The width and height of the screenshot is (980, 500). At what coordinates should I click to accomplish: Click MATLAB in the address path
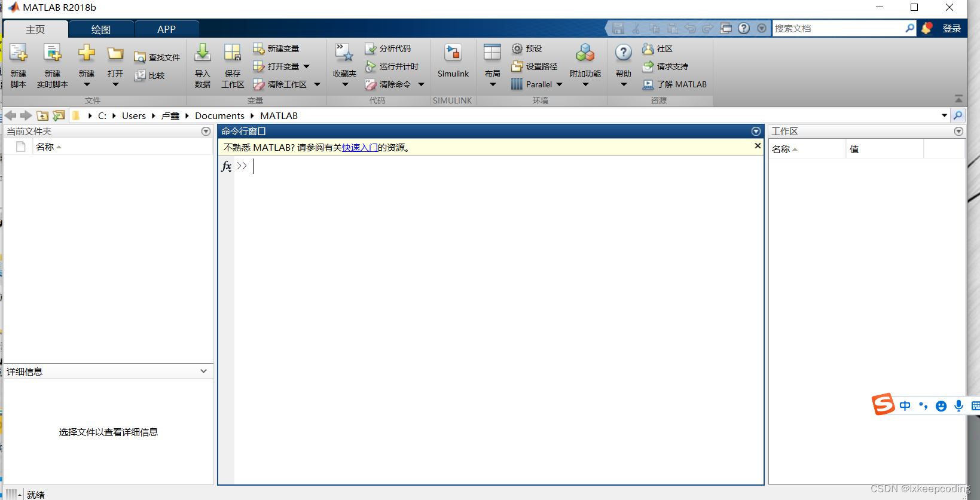[x=279, y=115]
